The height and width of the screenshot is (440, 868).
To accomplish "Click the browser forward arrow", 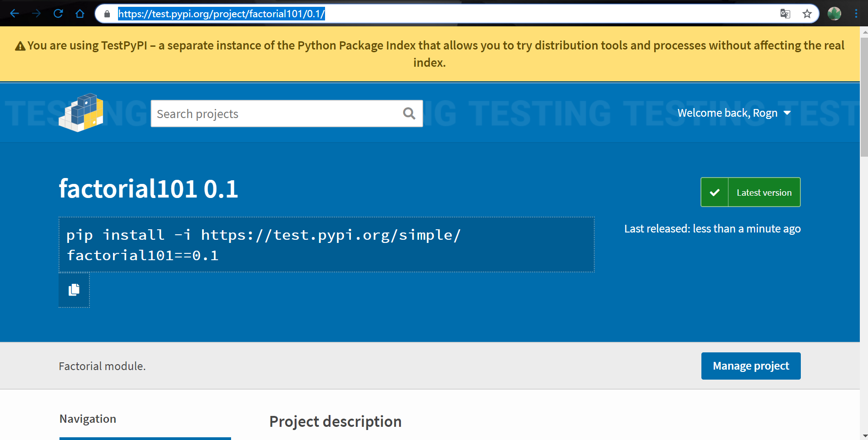I will point(36,14).
